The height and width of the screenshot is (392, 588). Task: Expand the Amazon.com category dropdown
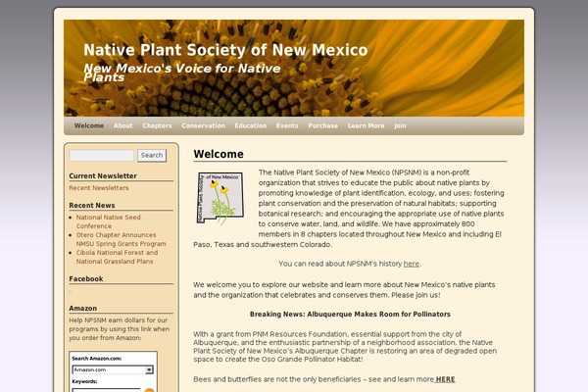coord(113,369)
